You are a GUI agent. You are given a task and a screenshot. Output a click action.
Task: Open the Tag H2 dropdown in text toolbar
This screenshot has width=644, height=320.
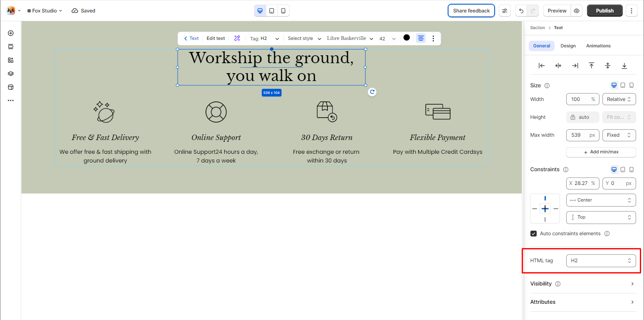[265, 38]
